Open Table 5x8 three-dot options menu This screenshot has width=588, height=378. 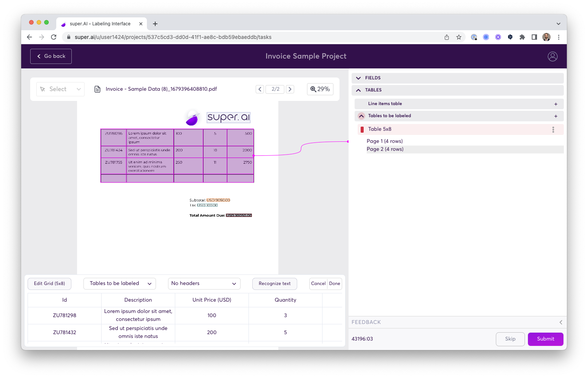click(553, 130)
